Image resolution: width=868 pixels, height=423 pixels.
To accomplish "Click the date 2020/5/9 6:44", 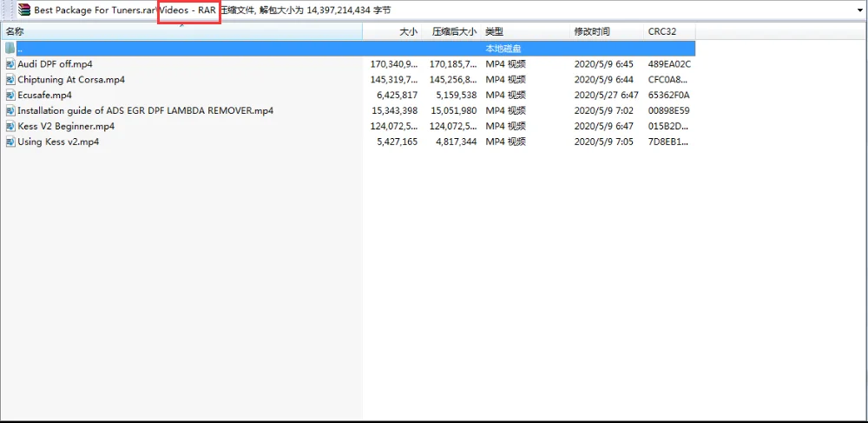I will [604, 80].
